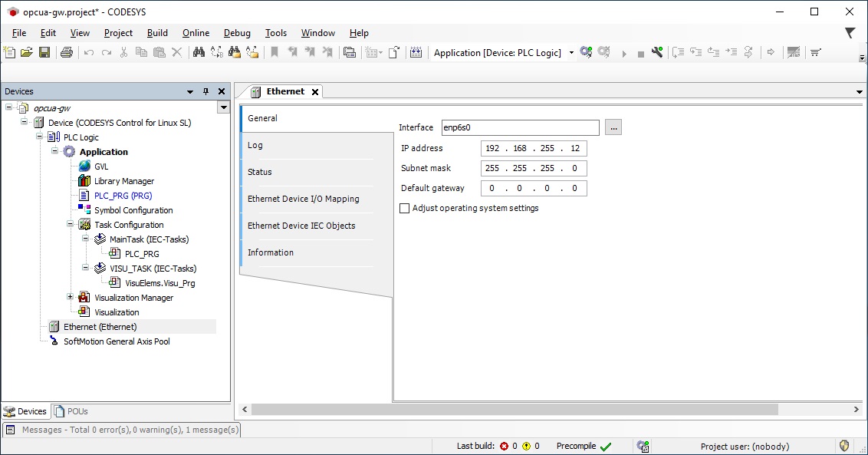Click the shield icon in status bar
Viewport: 868px width, 455px height.
[x=844, y=446]
